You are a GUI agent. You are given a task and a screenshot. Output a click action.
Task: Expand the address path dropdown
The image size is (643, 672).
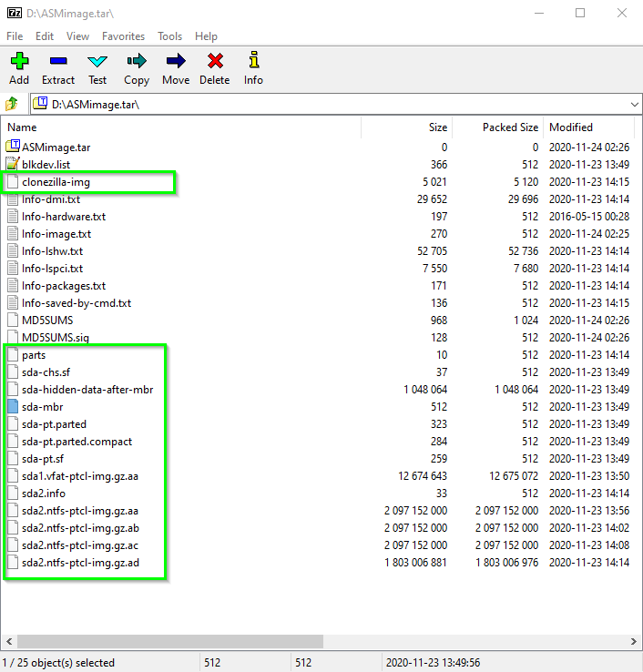click(635, 105)
